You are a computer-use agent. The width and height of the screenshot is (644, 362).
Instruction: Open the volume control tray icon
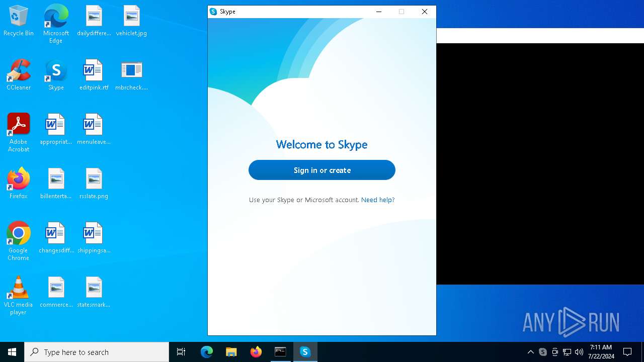pyautogui.click(x=579, y=352)
